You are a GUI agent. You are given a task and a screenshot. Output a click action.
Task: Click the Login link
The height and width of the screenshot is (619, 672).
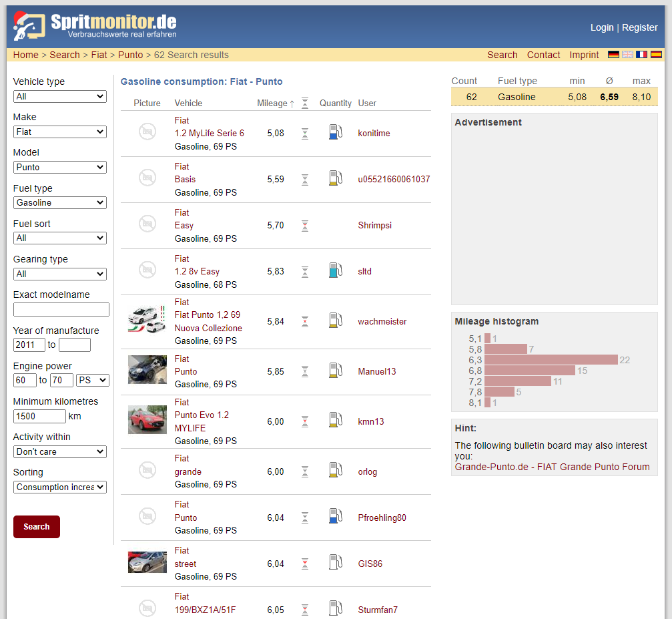pyautogui.click(x=602, y=27)
